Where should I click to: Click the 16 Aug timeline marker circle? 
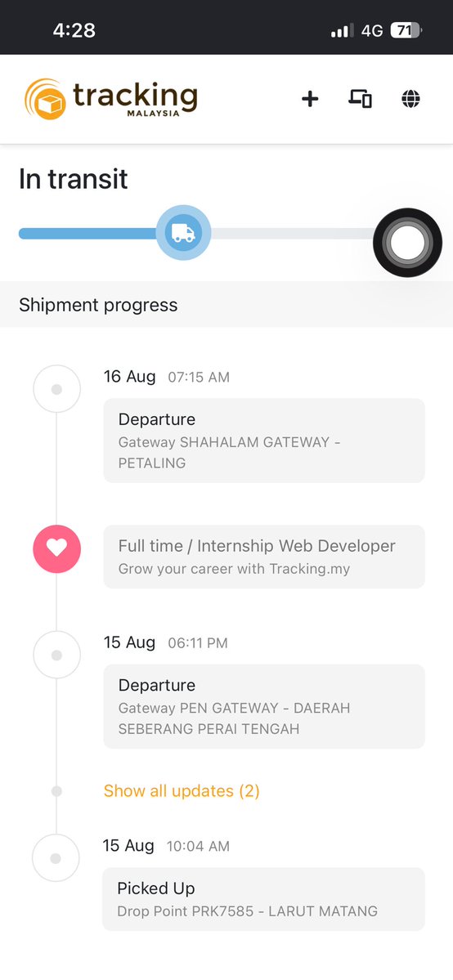pos(57,389)
